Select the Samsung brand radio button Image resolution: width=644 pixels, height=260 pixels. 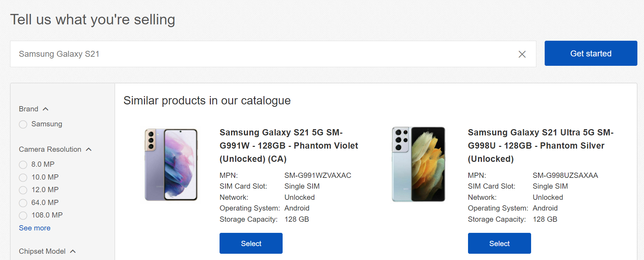click(23, 124)
